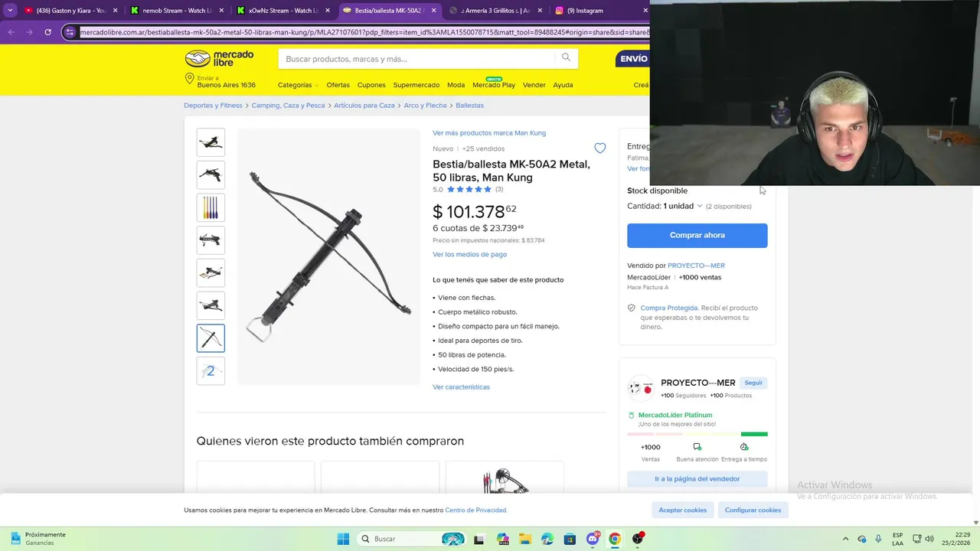Open Moda in the navigation menu
The image size is (980, 551).
[x=456, y=85]
